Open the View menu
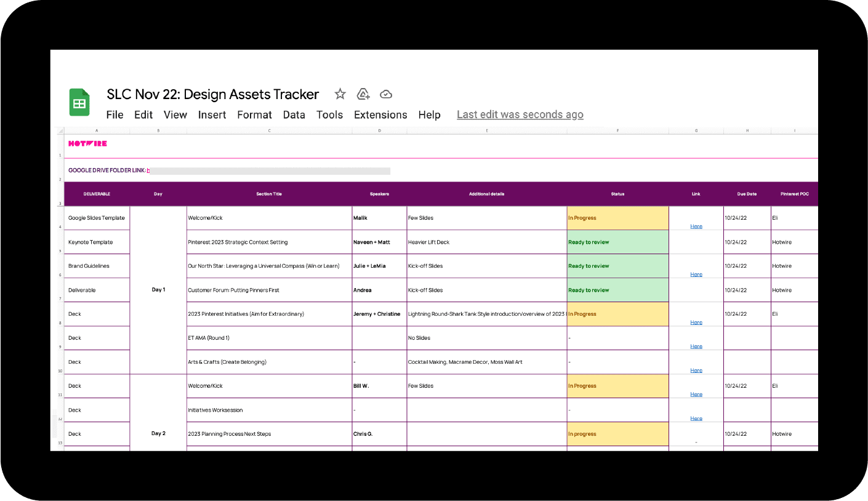This screenshot has height=501, width=868. tap(175, 114)
